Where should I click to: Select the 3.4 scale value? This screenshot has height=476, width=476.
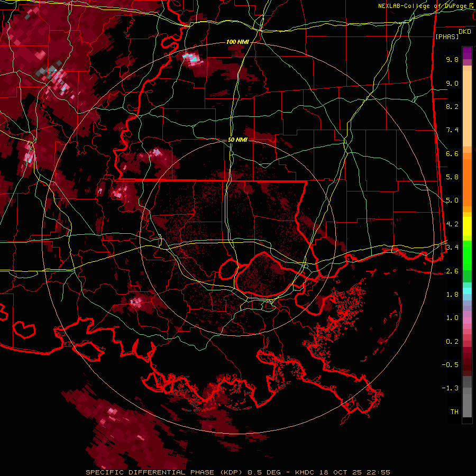[x=452, y=248]
